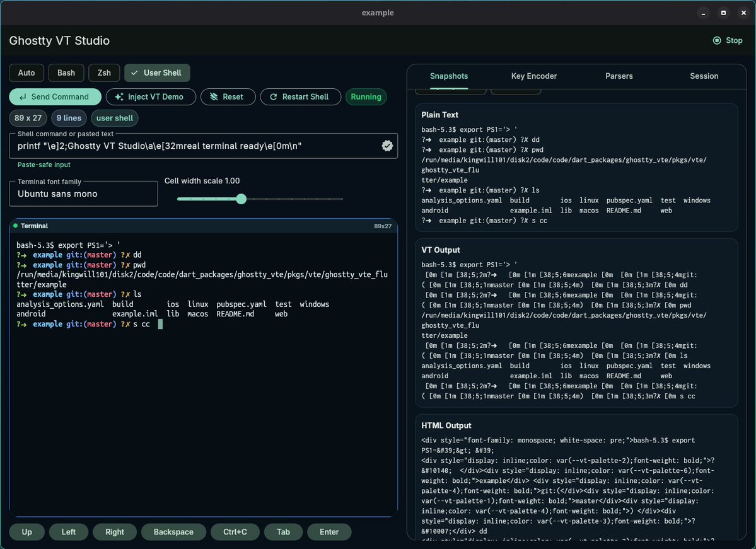The image size is (756, 549).
Task: Click the Enter key button
Action: pos(329,531)
